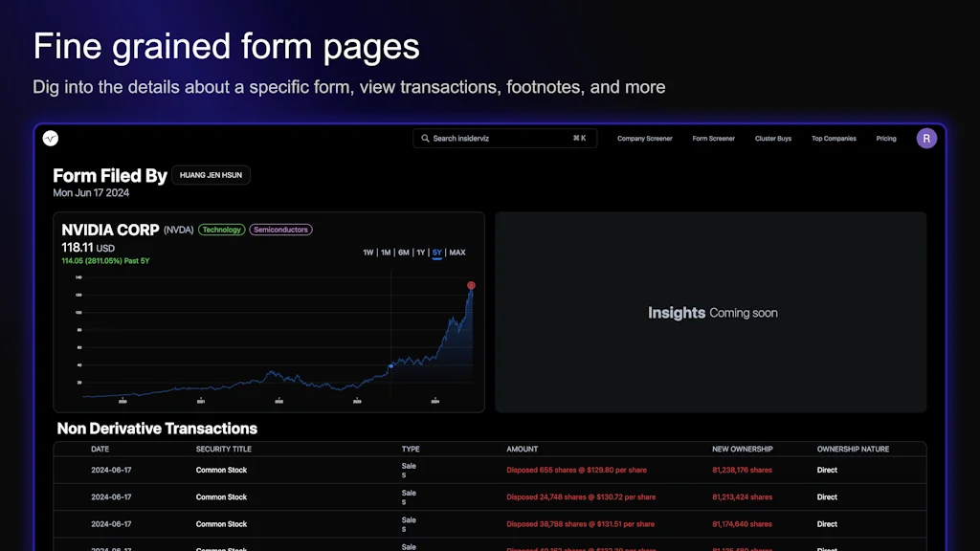Select the 1W chart range
Screen dimensions: 980x551
[368, 253]
